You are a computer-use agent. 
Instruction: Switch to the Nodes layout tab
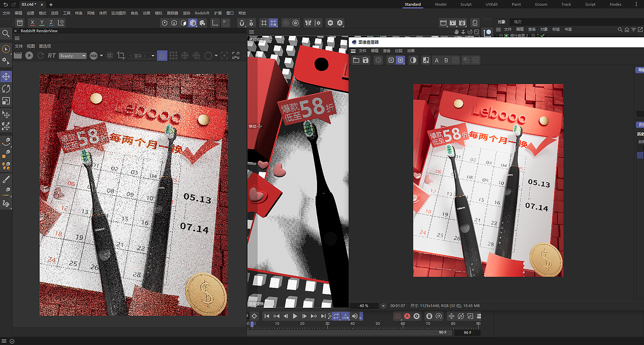pyautogui.click(x=615, y=4)
